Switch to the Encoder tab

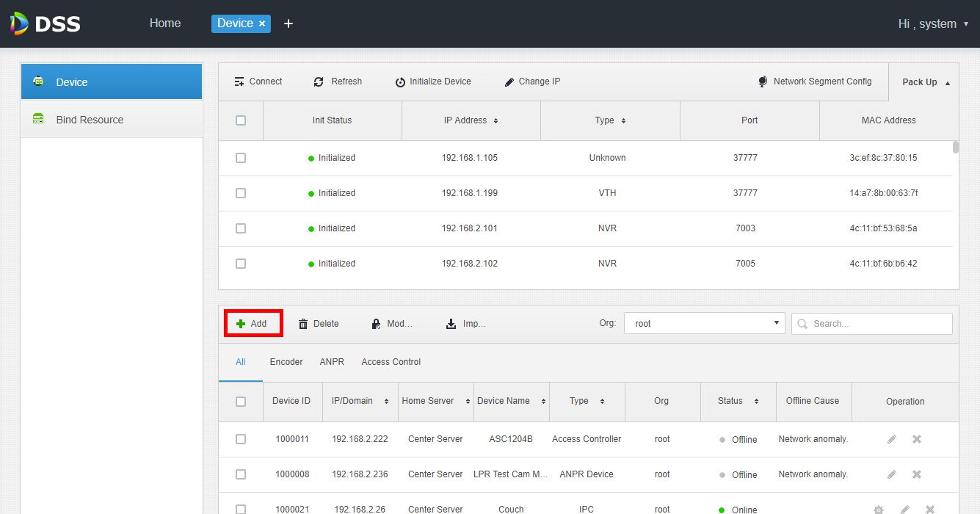[x=286, y=362]
